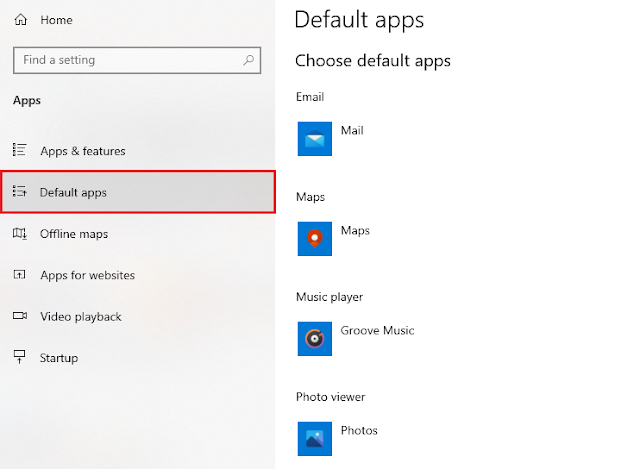Click the Offline maps icon
Screen dimensions: 640x469
20,233
